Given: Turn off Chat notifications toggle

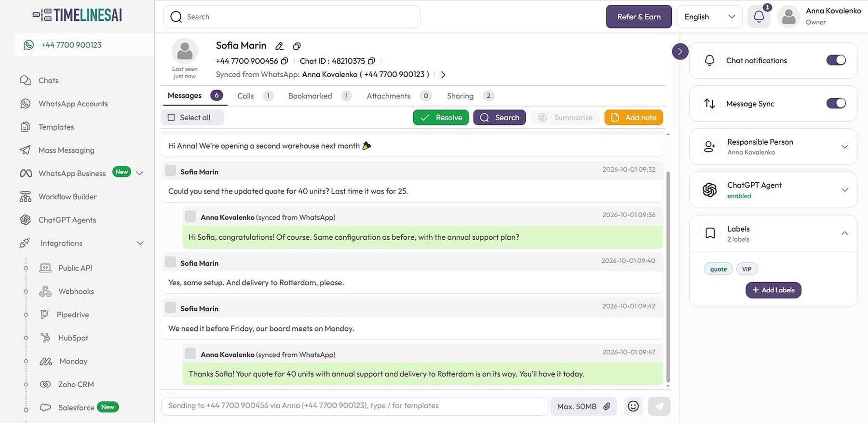Looking at the screenshot, I should pyautogui.click(x=836, y=60).
